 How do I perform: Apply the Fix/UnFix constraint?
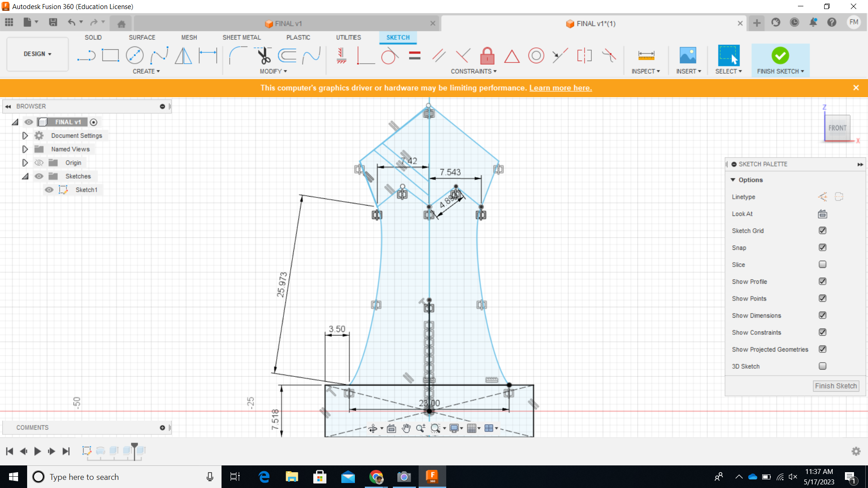[487, 56]
